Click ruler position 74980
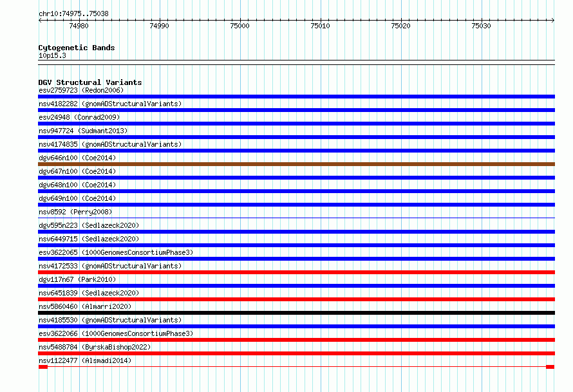The height and width of the screenshot is (392, 573). tap(79, 26)
